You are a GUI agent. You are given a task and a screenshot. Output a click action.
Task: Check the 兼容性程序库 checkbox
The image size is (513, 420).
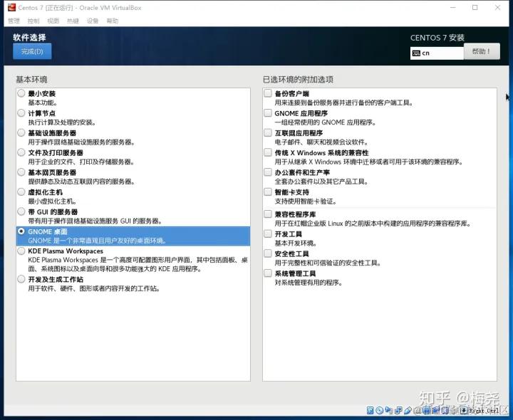(x=268, y=214)
